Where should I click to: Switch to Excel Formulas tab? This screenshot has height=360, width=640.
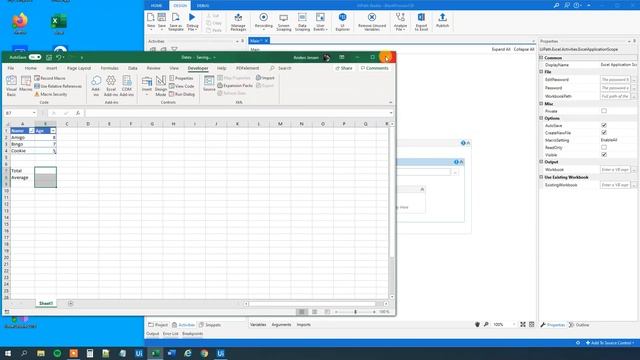109,68
